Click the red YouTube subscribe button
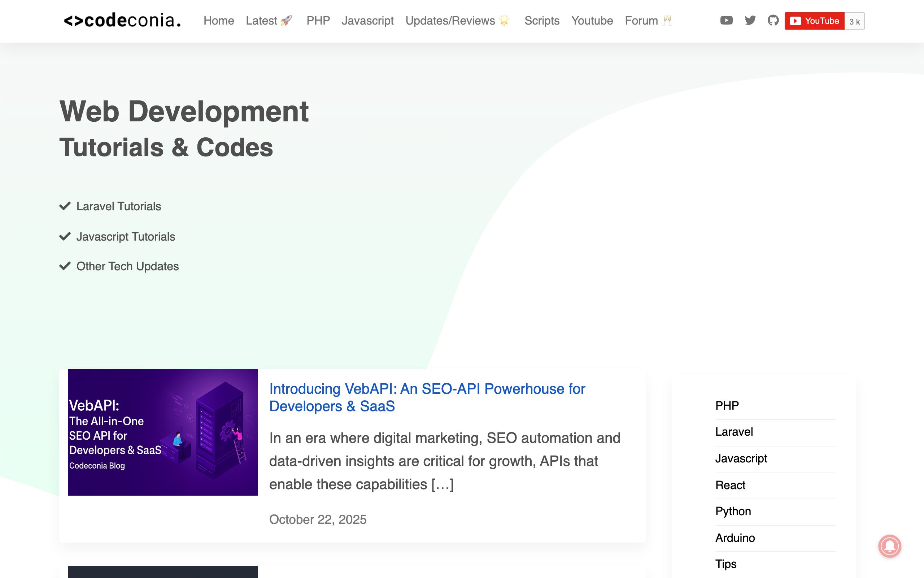 tap(814, 21)
